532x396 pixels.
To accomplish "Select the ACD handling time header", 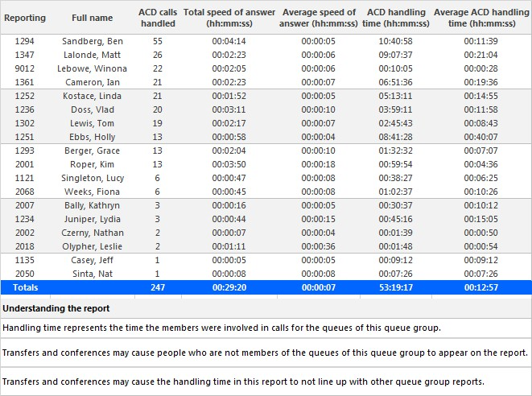I will pos(396,18).
